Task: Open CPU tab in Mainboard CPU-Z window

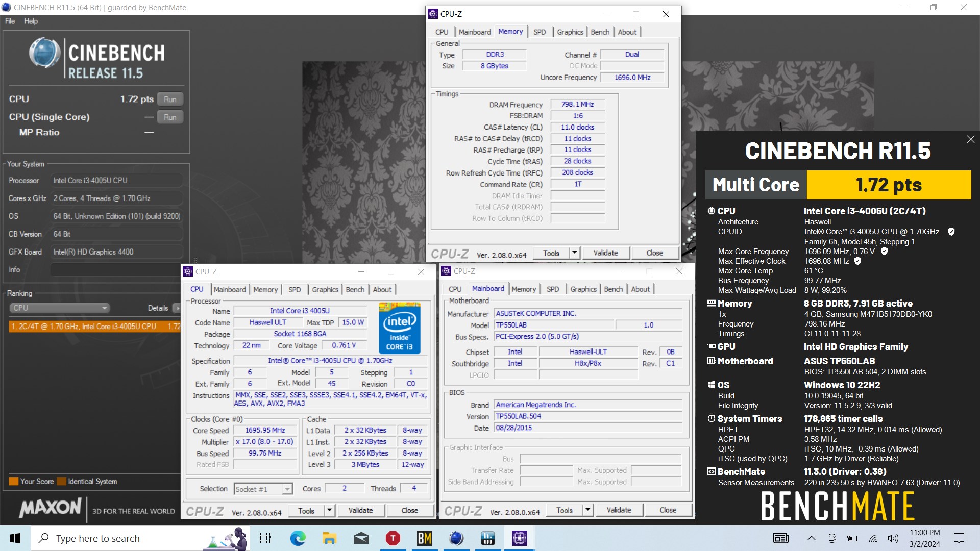Action: click(455, 289)
